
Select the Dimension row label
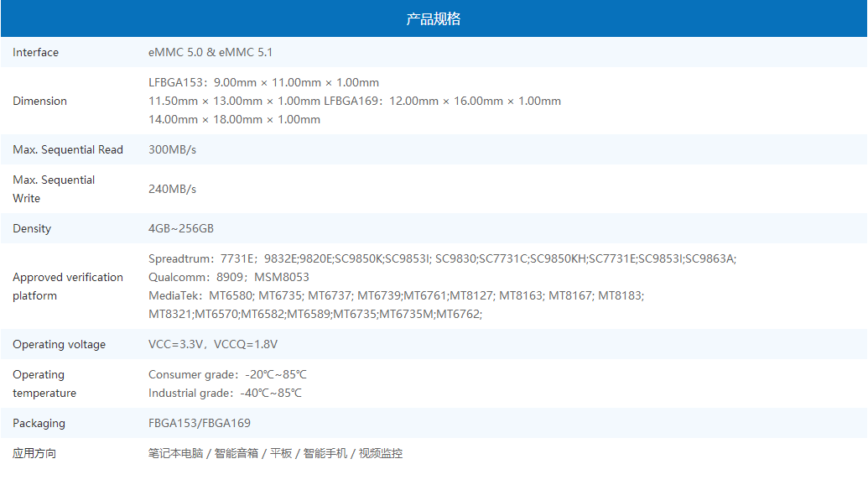point(40,102)
